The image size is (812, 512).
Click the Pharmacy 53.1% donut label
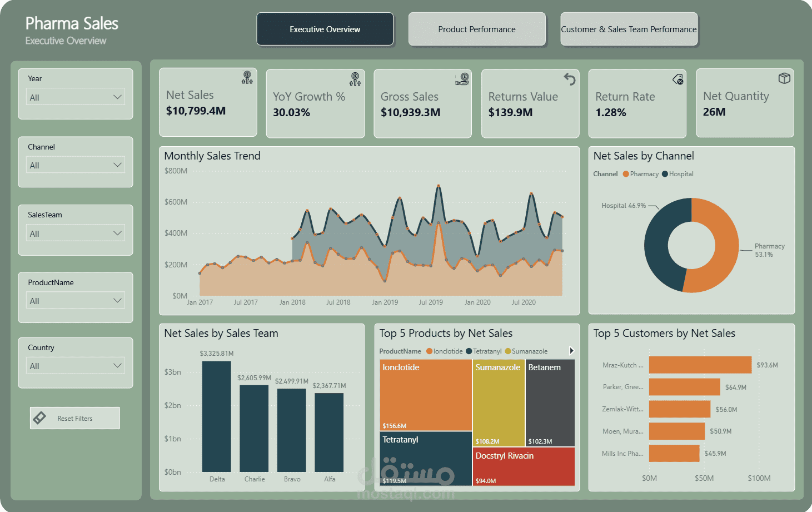click(x=769, y=250)
